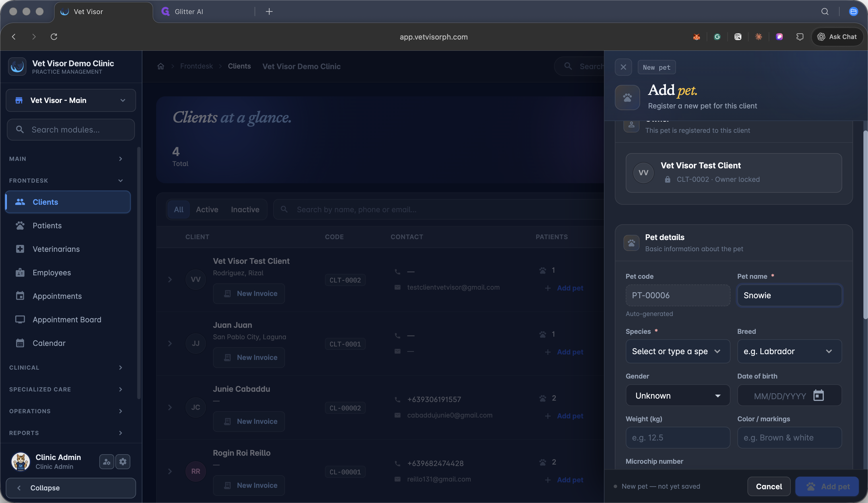Click Add pet link for Rogin Roi Reillo

tap(564, 480)
